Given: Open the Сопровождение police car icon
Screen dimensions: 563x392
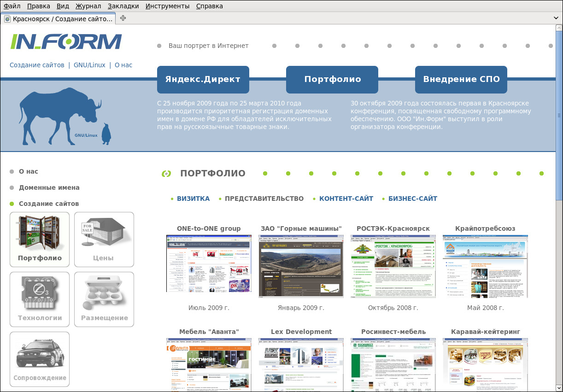Looking at the screenshot, I should click(x=40, y=359).
